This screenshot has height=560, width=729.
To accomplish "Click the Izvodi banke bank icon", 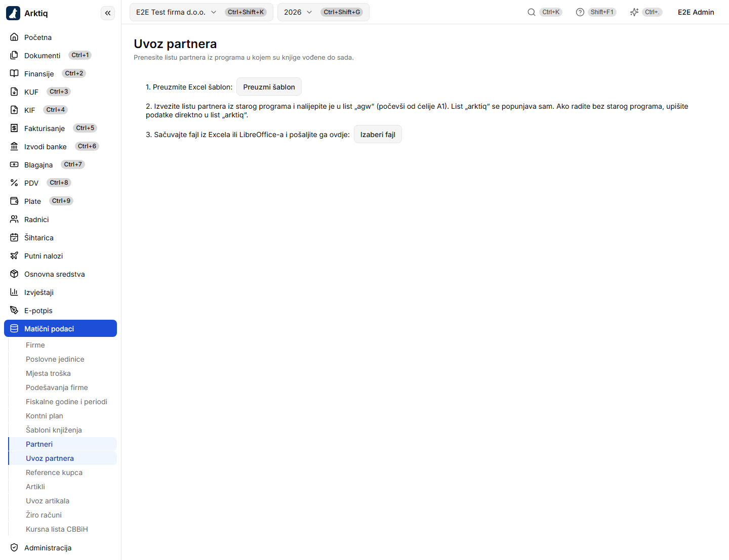I will [x=14, y=146].
